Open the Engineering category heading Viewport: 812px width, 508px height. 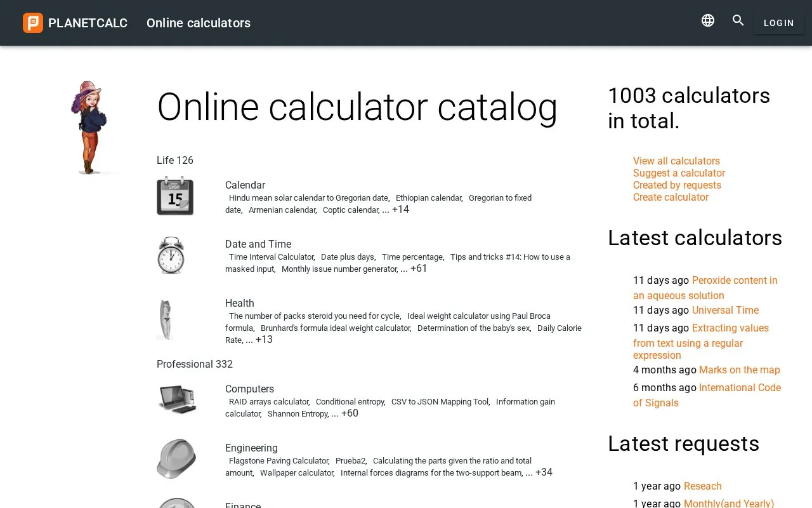point(251,448)
